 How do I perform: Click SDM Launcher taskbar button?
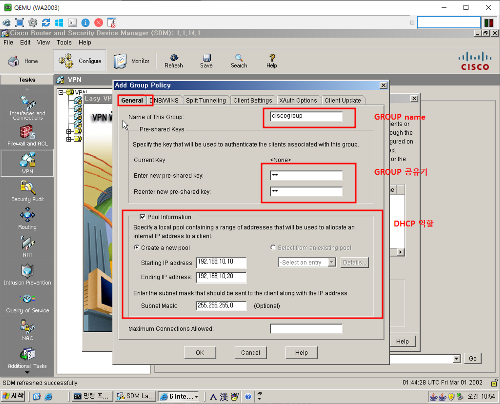point(135,396)
